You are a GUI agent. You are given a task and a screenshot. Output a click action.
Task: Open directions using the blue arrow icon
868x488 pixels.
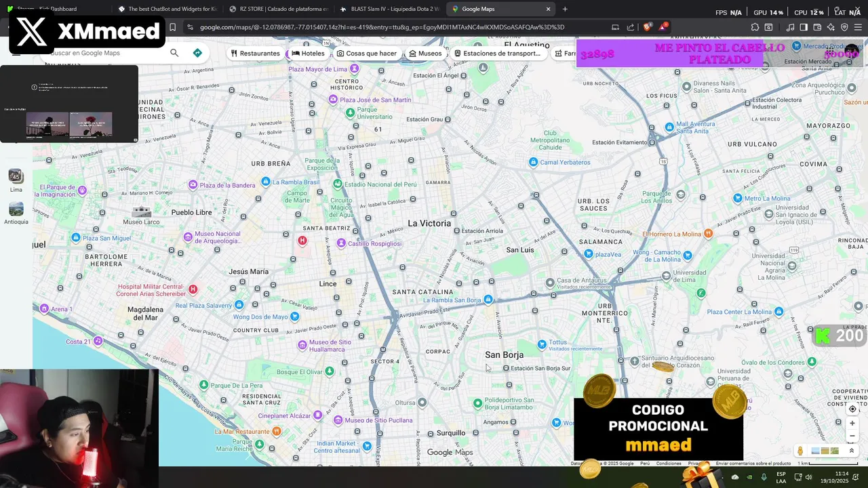[197, 53]
